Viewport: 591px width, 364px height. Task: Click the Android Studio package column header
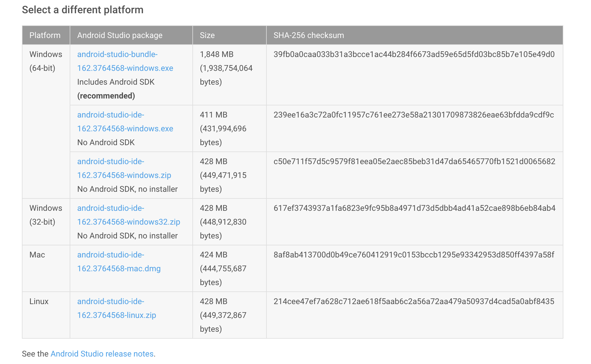(120, 35)
